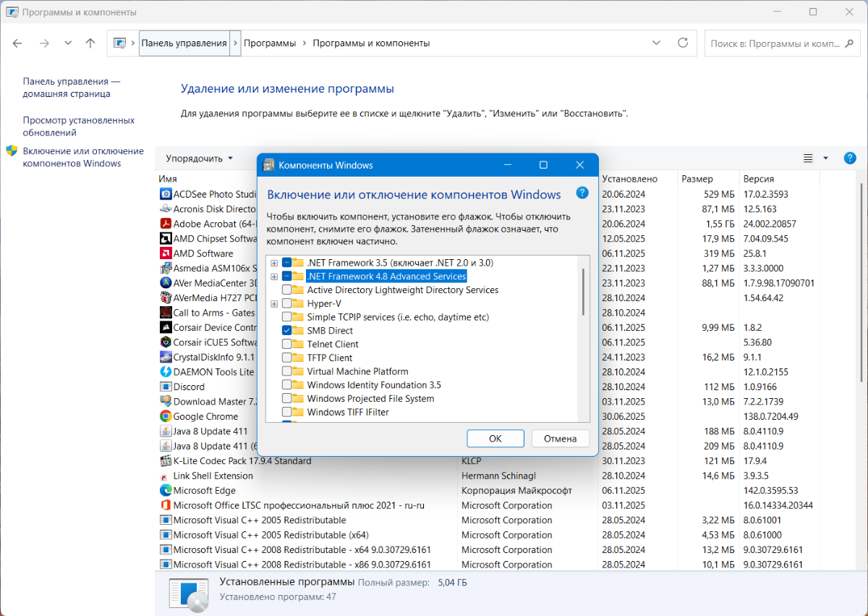Screen dimensions: 868x616
Task: Click the Google Chrome icon in program list
Action: tap(166, 416)
